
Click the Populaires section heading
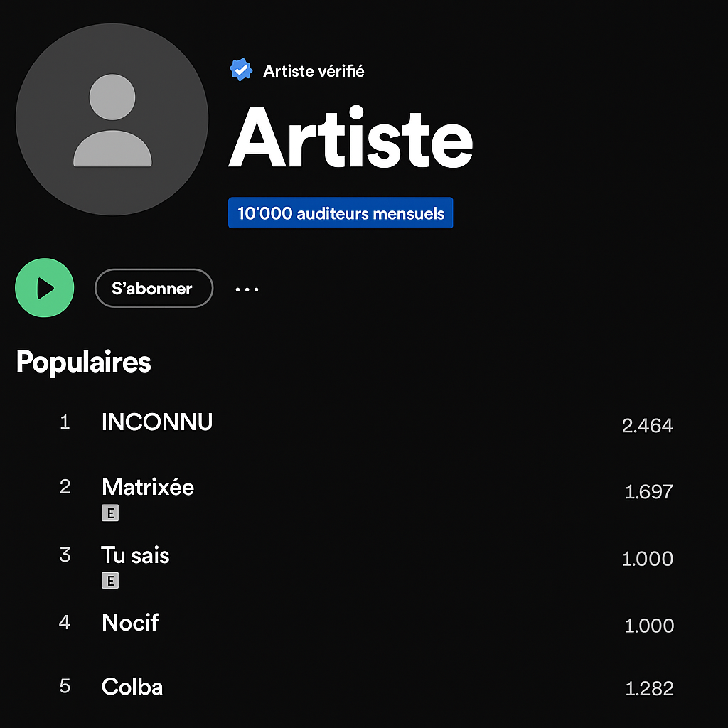click(83, 362)
